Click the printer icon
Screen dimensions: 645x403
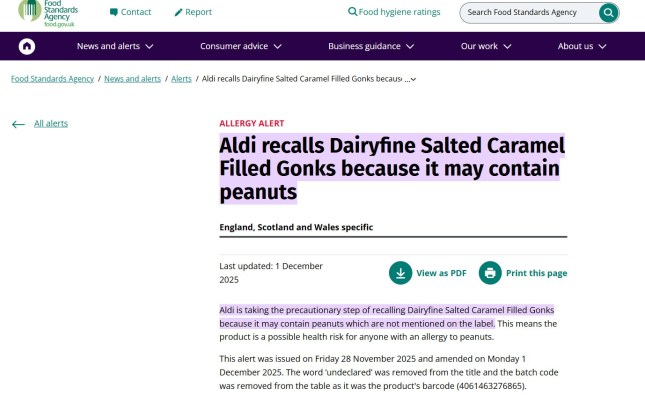pos(489,273)
